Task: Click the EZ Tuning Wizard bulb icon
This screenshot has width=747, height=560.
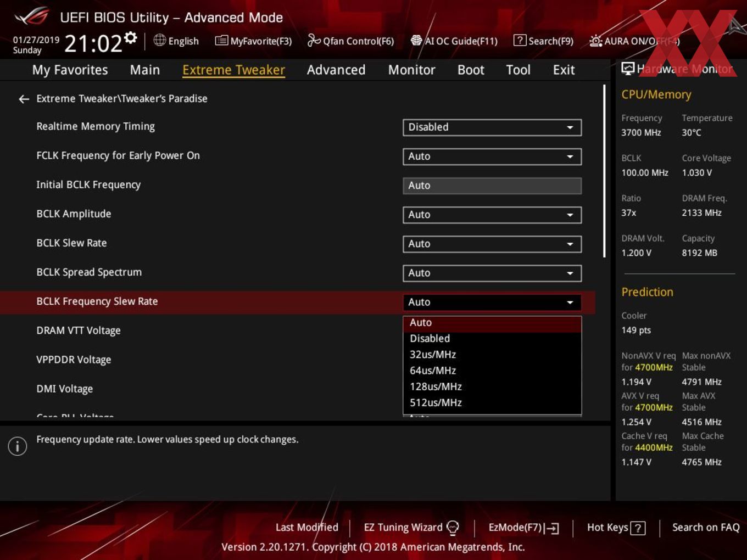Action: point(453,528)
